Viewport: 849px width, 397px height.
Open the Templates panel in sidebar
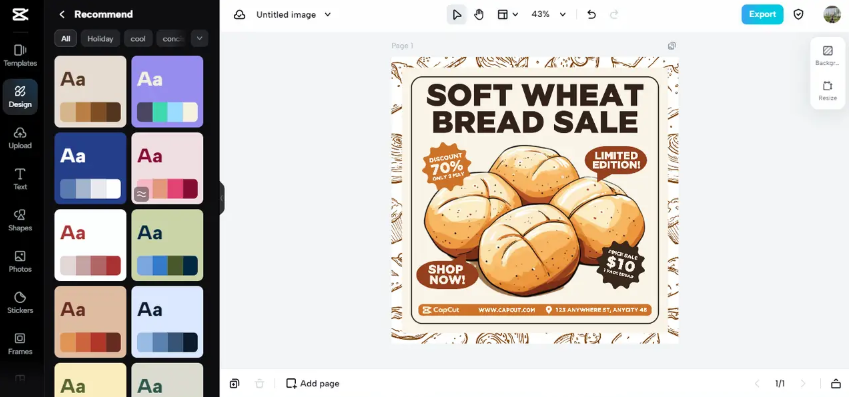(20, 56)
